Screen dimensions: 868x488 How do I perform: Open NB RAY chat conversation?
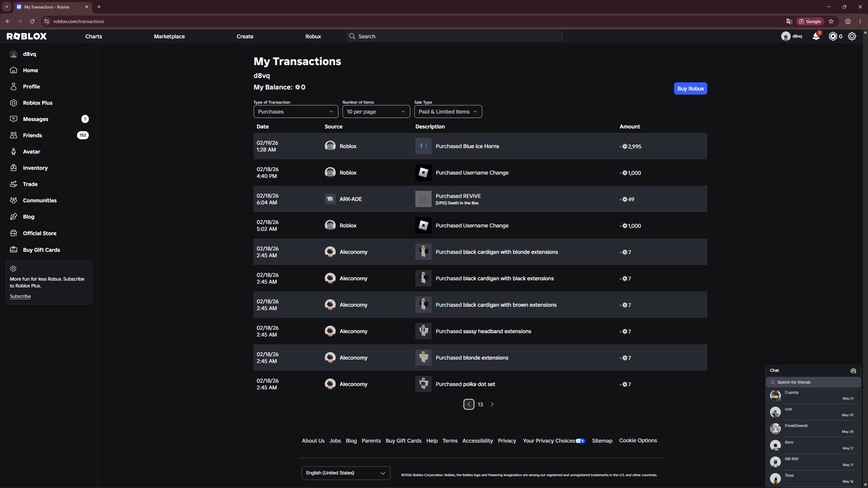(x=813, y=462)
